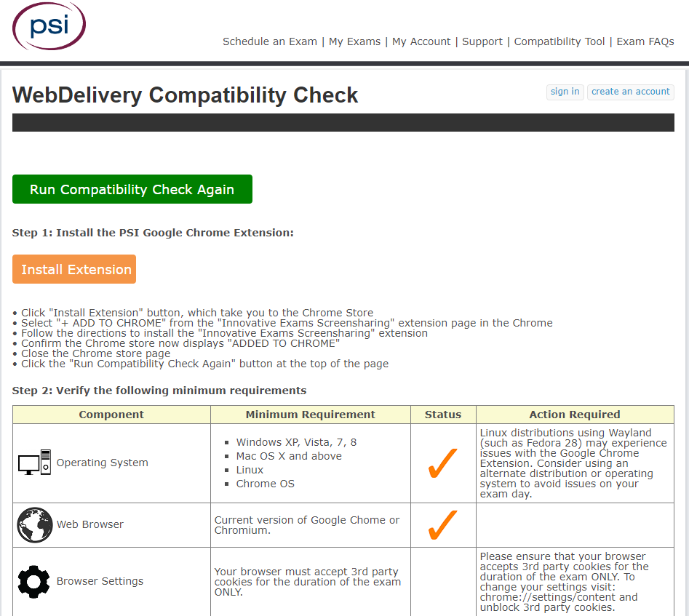This screenshot has height=616, width=689.
Task: Click the Component column header
Action: pos(111,415)
